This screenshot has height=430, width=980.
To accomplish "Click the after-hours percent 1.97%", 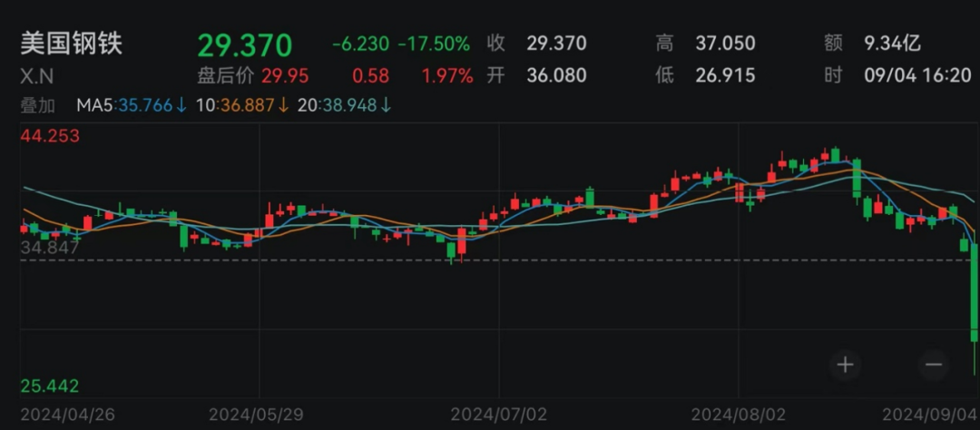I will pyautogui.click(x=447, y=75).
